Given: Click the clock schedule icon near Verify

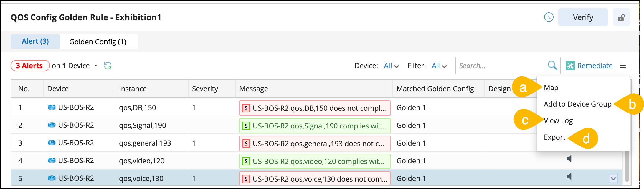Looking at the screenshot, I should [x=549, y=17].
